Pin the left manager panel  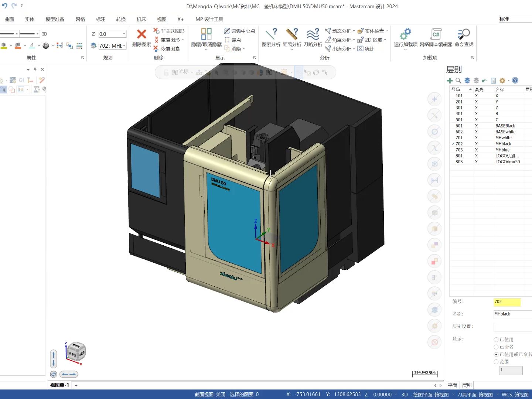pyautogui.click(x=35, y=69)
